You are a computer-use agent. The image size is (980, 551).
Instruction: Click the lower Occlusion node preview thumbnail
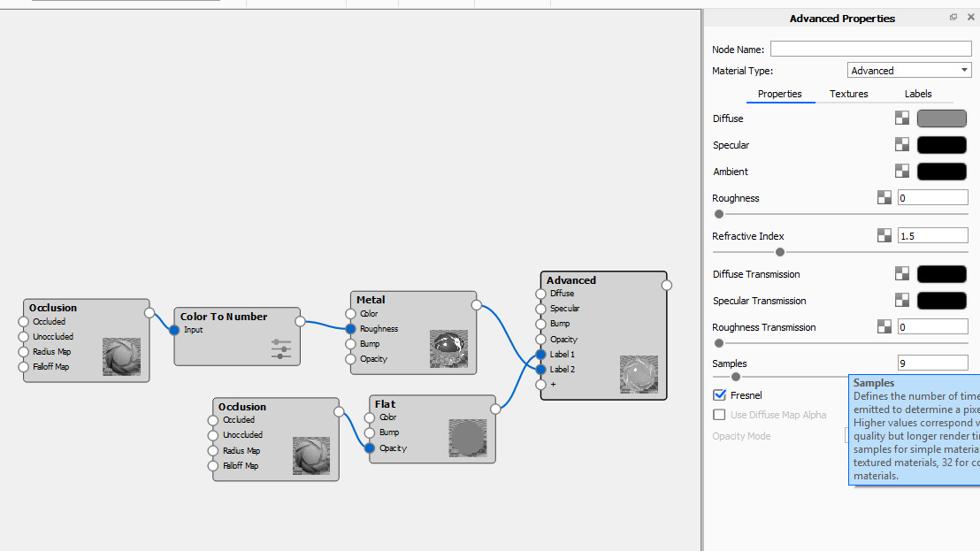coord(311,455)
